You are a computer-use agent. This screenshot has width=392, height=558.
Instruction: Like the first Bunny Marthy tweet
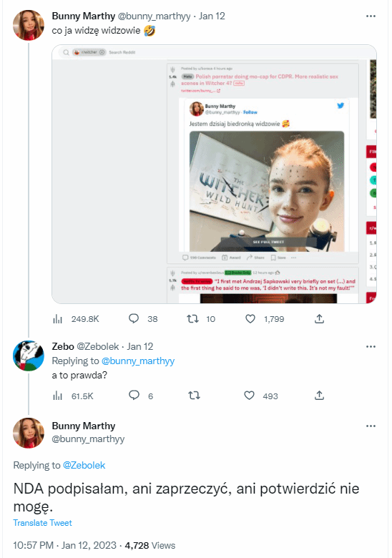coord(250,318)
